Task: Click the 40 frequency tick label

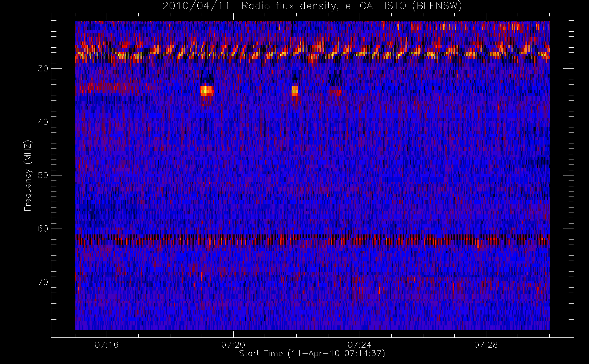Action: point(43,122)
